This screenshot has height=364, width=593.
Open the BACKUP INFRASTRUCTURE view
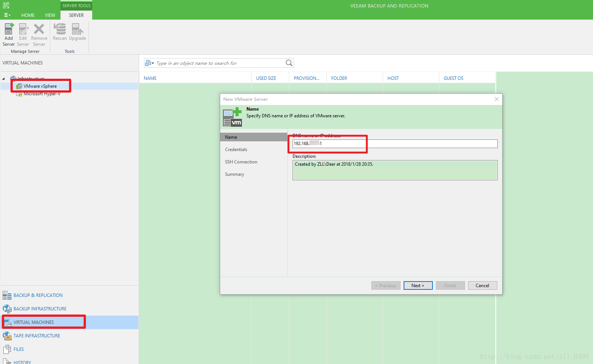coord(69,309)
